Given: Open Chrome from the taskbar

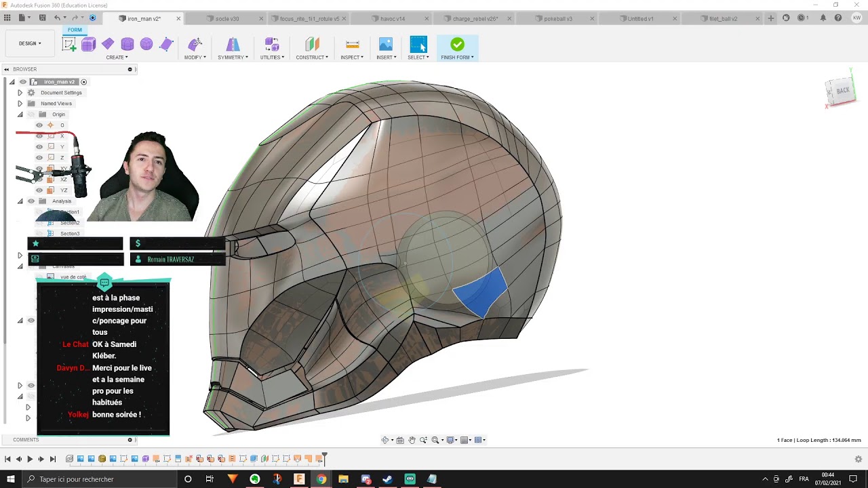Looking at the screenshot, I should coord(321,479).
